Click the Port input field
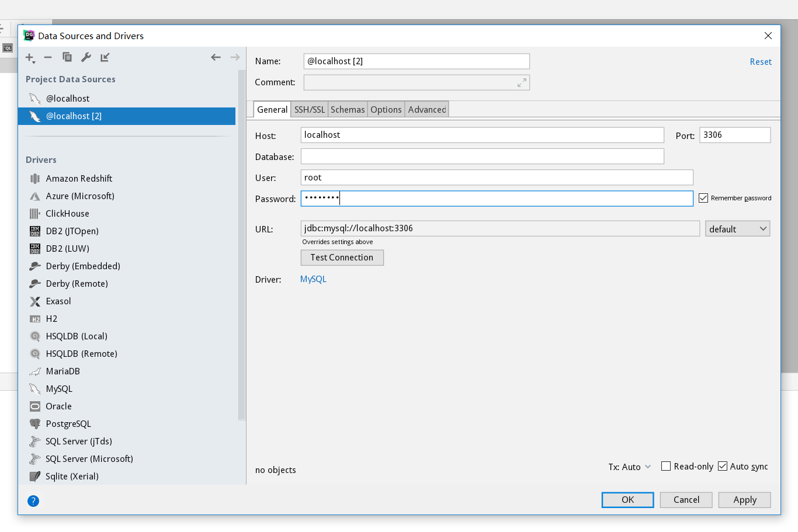This screenshot has height=532, width=798. point(735,135)
